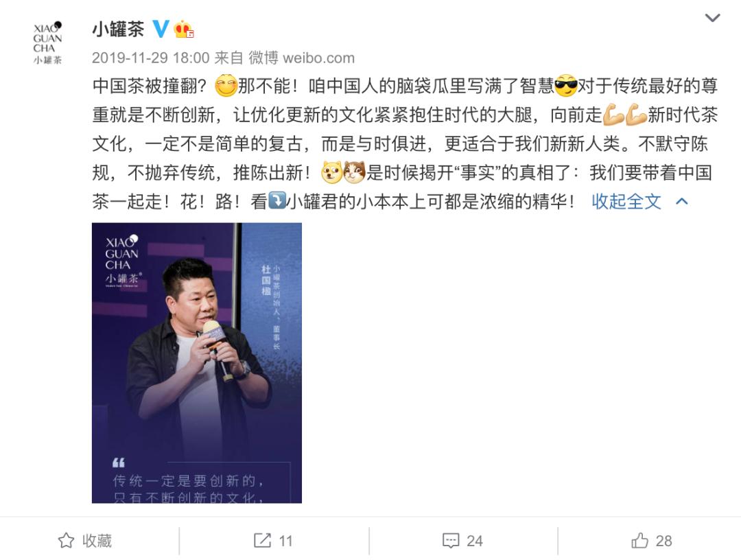The height and width of the screenshot is (560, 741).
Task: Click the blue V verified badge
Action: tap(161, 30)
